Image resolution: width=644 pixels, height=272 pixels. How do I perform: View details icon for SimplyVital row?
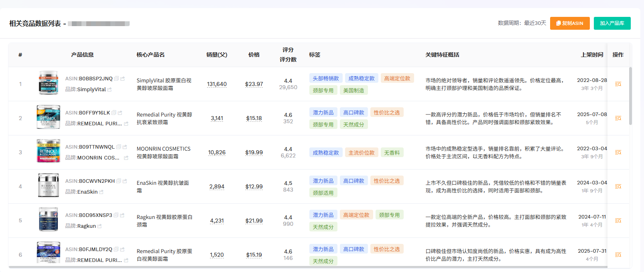click(618, 84)
